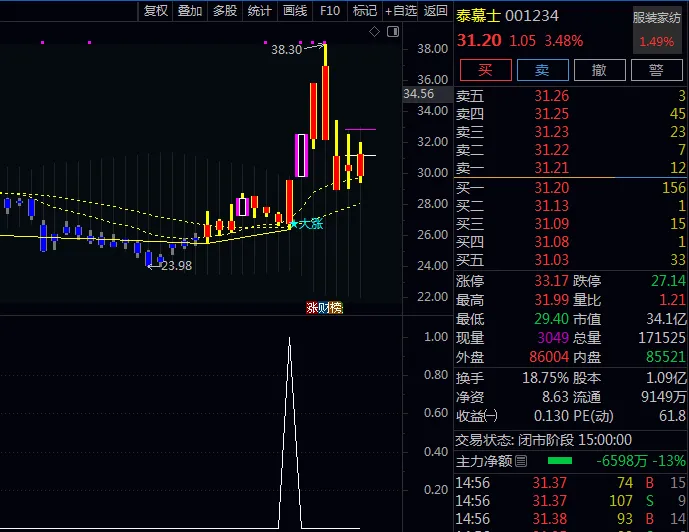689x532 pixels.
Task: Open the 统计 menu
Action: (x=260, y=11)
